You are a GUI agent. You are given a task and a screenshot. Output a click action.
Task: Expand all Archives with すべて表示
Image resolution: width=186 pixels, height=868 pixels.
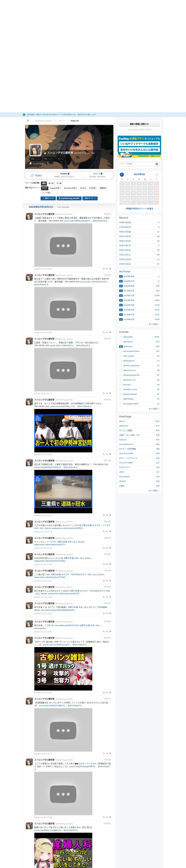[x=154, y=324]
